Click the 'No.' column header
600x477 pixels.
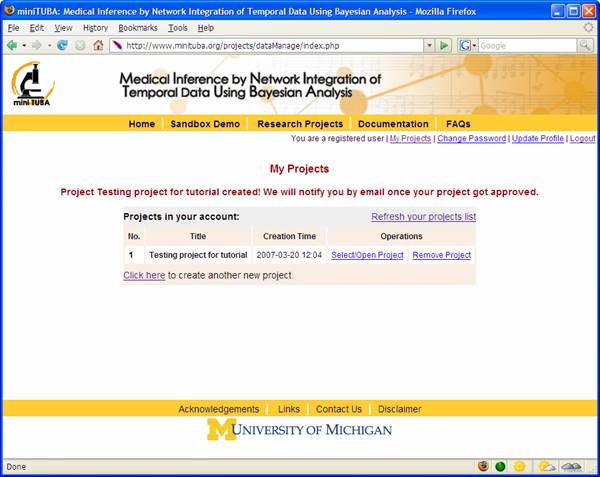[x=134, y=236]
